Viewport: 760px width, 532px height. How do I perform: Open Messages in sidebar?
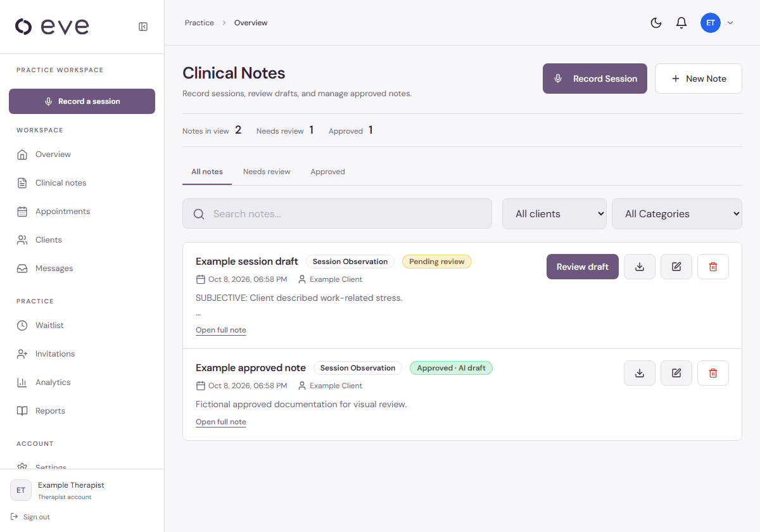click(82, 269)
